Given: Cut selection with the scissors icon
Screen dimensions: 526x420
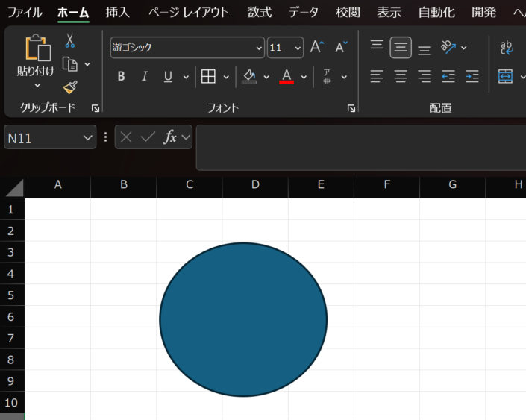Looking at the screenshot, I should 70,40.
